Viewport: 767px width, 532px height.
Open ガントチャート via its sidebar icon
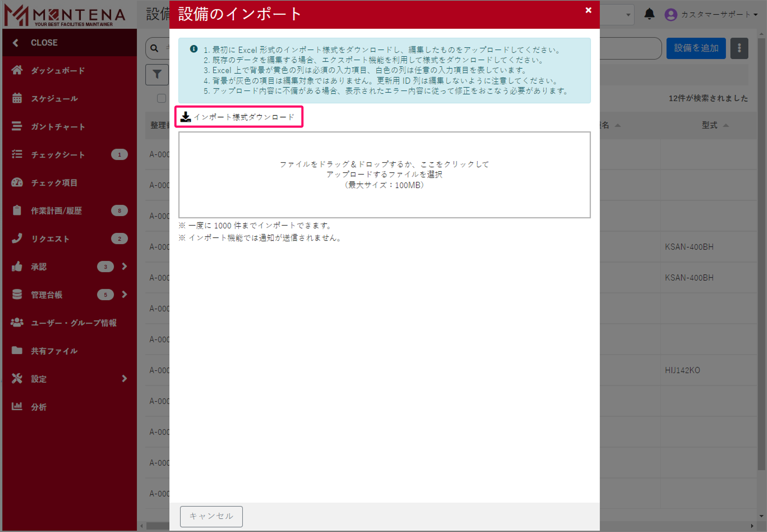coord(17,126)
